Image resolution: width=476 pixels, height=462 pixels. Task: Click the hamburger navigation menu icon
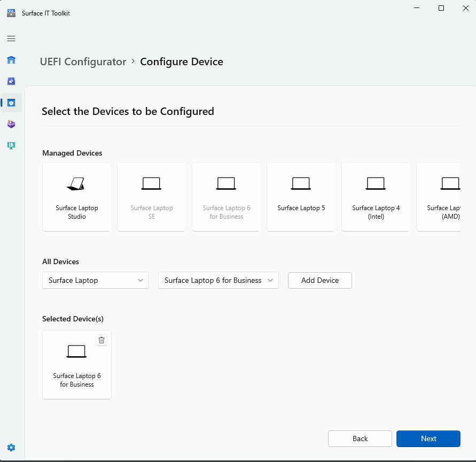click(x=11, y=38)
